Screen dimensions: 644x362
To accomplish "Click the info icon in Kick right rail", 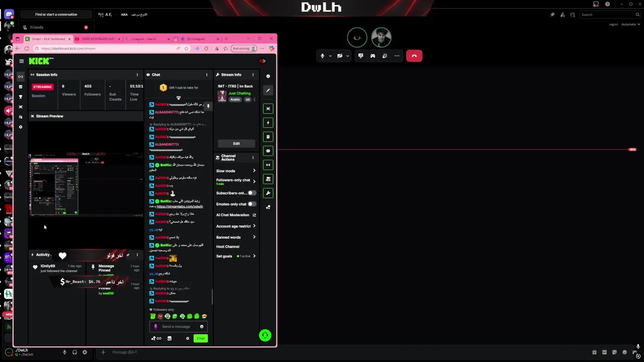I will (268, 76).
